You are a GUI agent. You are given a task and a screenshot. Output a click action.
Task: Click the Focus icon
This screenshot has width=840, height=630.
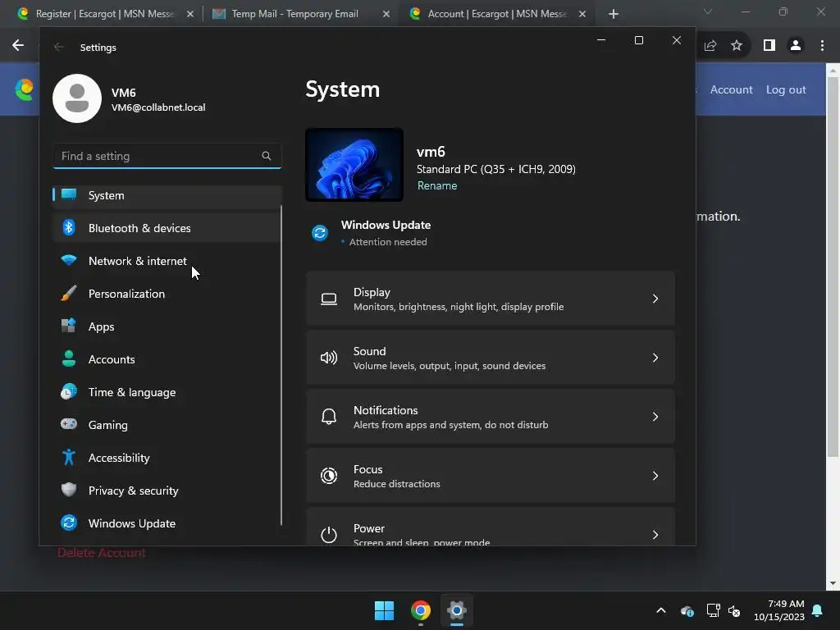(329, 476)
